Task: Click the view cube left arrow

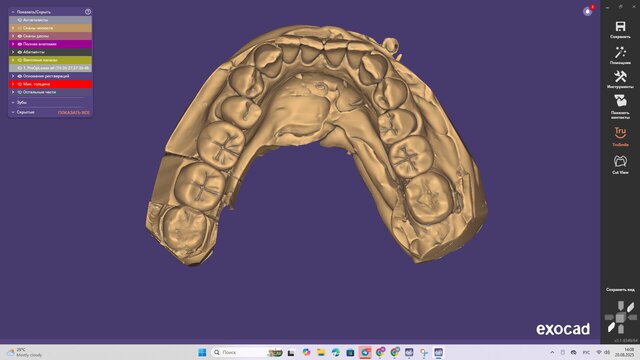Action: 609,317
